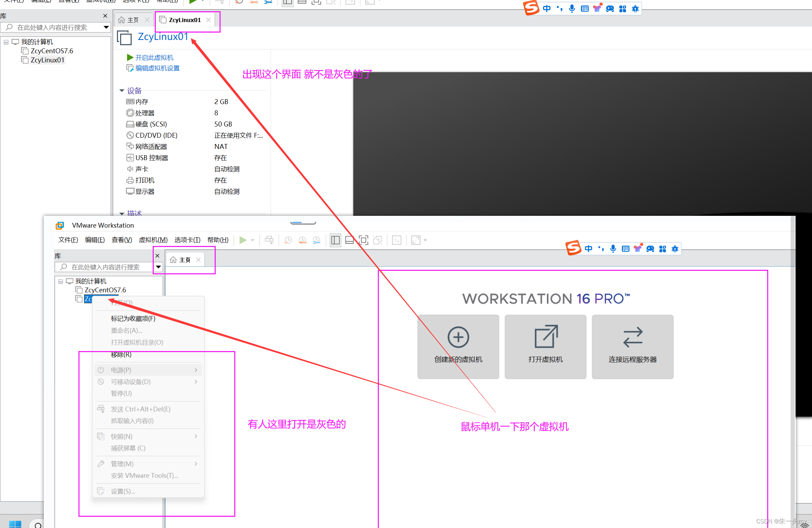Close the 主页 tab in lower window

click(x=199, y=260)
